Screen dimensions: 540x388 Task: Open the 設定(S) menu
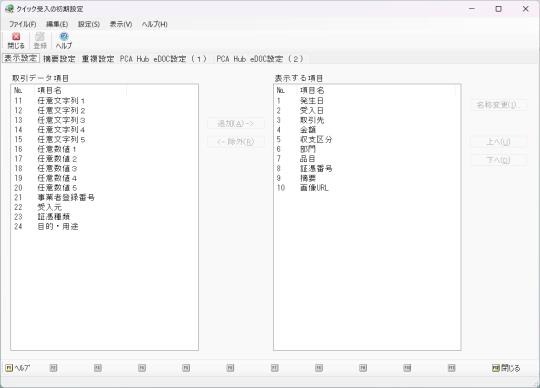tap(89, 24)
